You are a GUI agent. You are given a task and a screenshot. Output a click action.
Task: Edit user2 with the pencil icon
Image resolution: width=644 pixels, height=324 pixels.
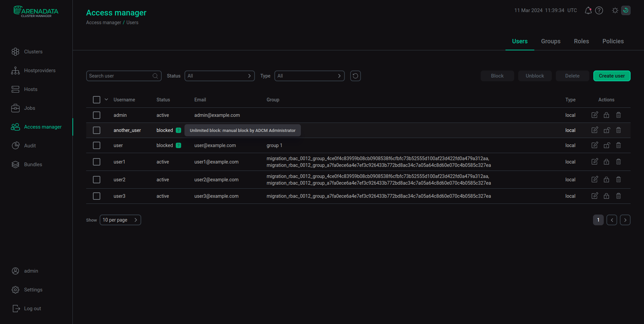coord(594,179)
